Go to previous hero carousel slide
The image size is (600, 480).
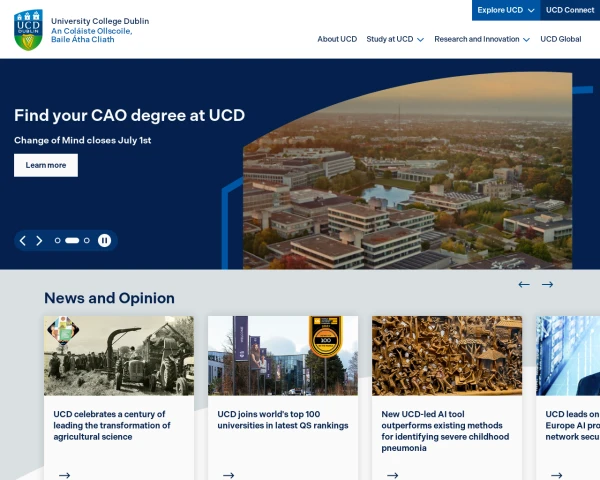tap(23, 240)
